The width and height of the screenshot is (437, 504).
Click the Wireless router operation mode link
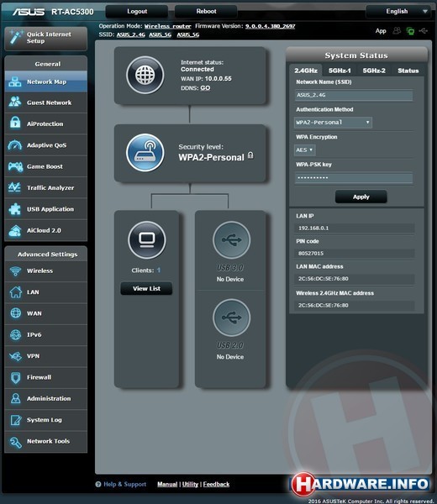pos(167,26)
